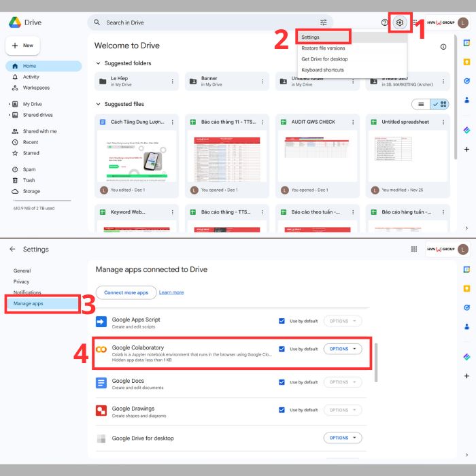Go to Shared with me
This screenshot has width=476, height=476.
(x=39, y=131)
